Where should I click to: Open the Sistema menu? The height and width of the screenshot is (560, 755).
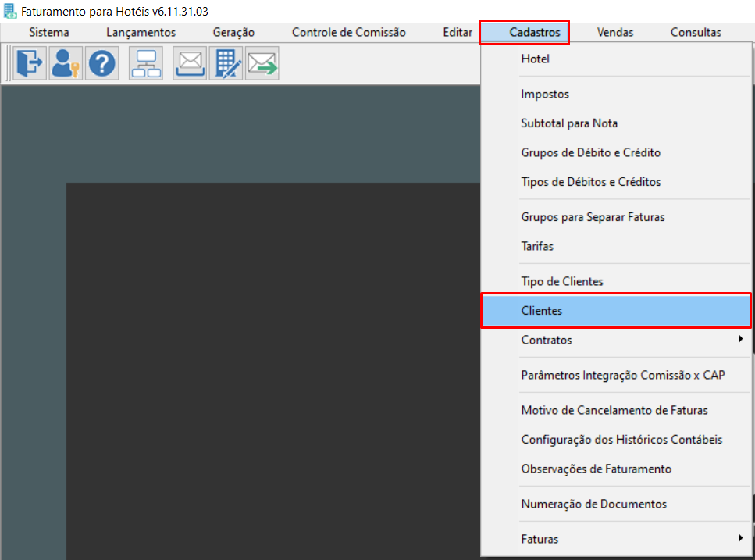coord(49,32)
